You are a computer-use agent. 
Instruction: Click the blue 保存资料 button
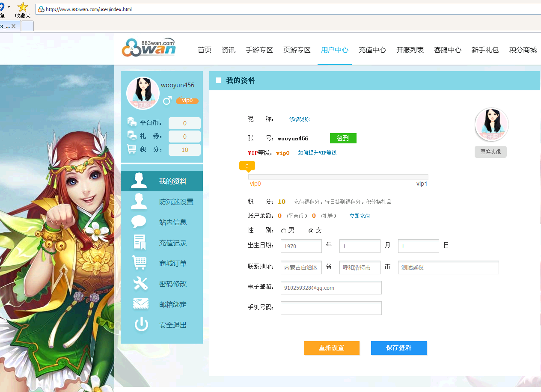399,348
